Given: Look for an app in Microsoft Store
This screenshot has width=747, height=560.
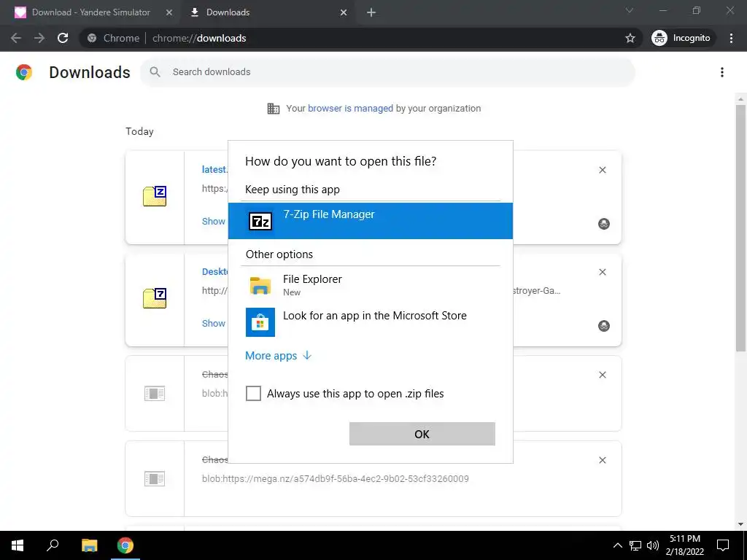Looking at the screenshot, I should pos(370,322).
